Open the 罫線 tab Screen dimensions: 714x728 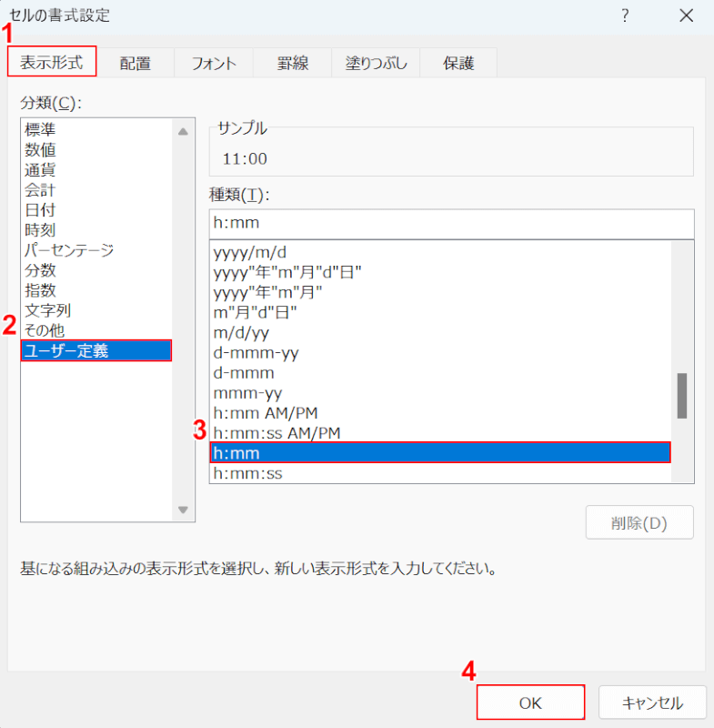[x=293, y=64]
